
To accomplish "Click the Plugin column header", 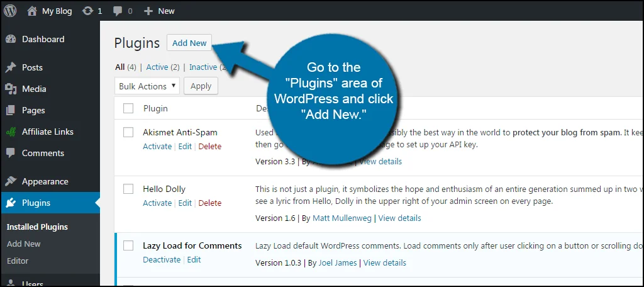I will pos(156,109).
